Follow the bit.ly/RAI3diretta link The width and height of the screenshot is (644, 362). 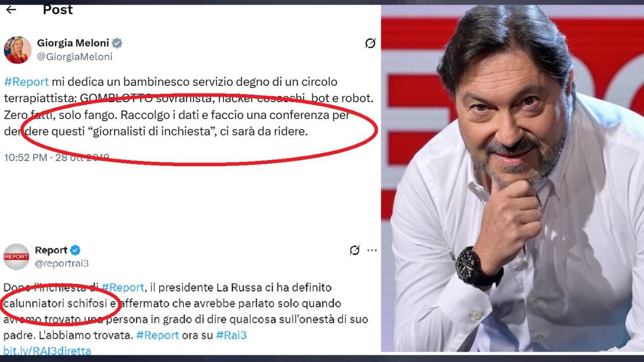(47, 351)
